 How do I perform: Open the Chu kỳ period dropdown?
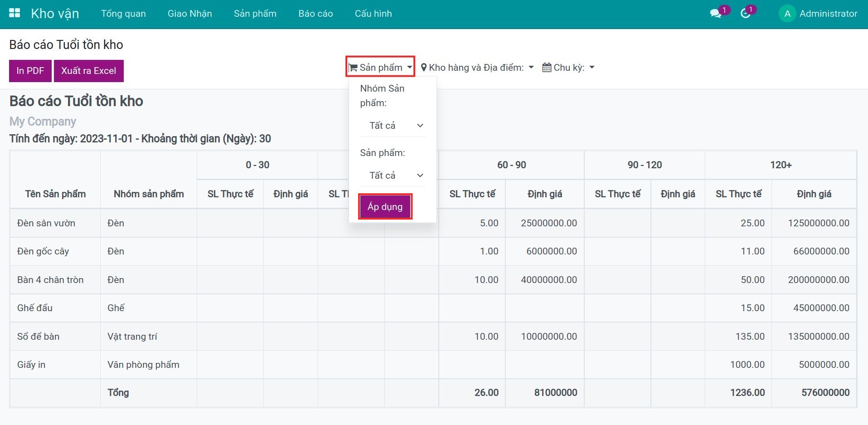click(x=569, y=68)
